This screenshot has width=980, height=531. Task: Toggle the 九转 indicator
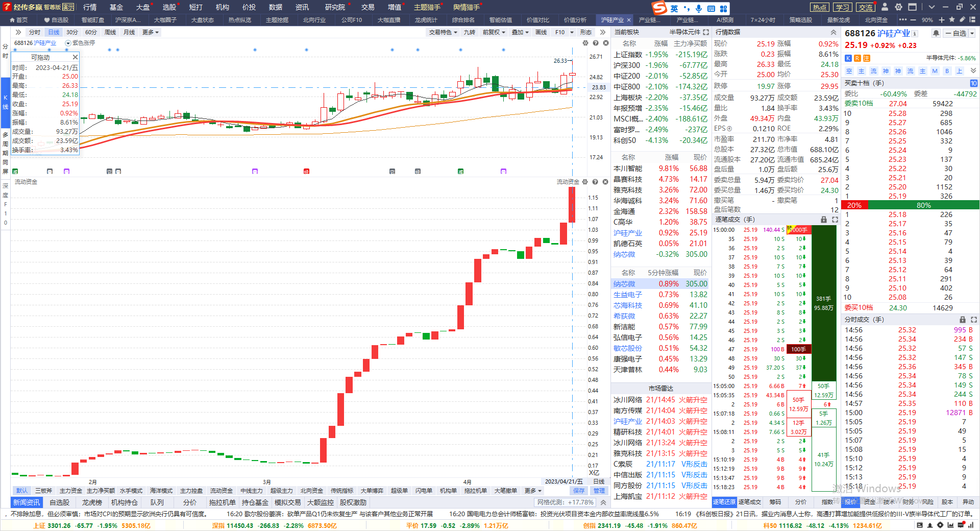coord(470,32)
